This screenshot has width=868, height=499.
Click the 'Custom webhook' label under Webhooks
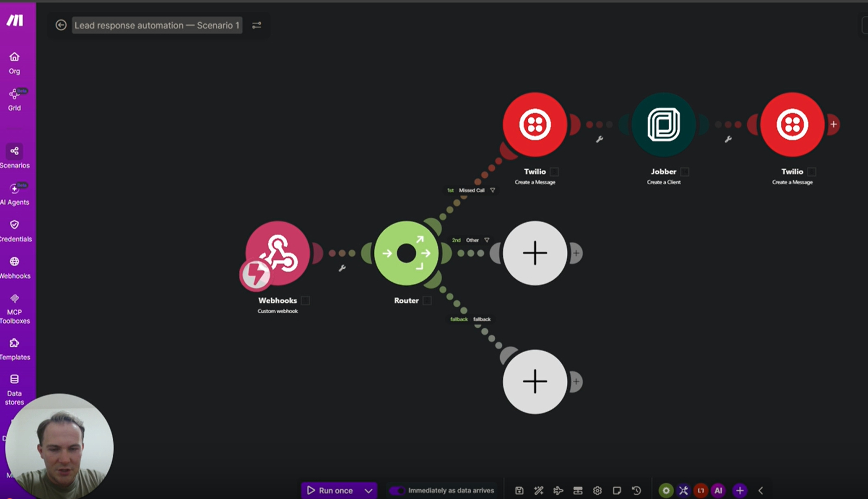pyautogui.click(x=277, y=311)
